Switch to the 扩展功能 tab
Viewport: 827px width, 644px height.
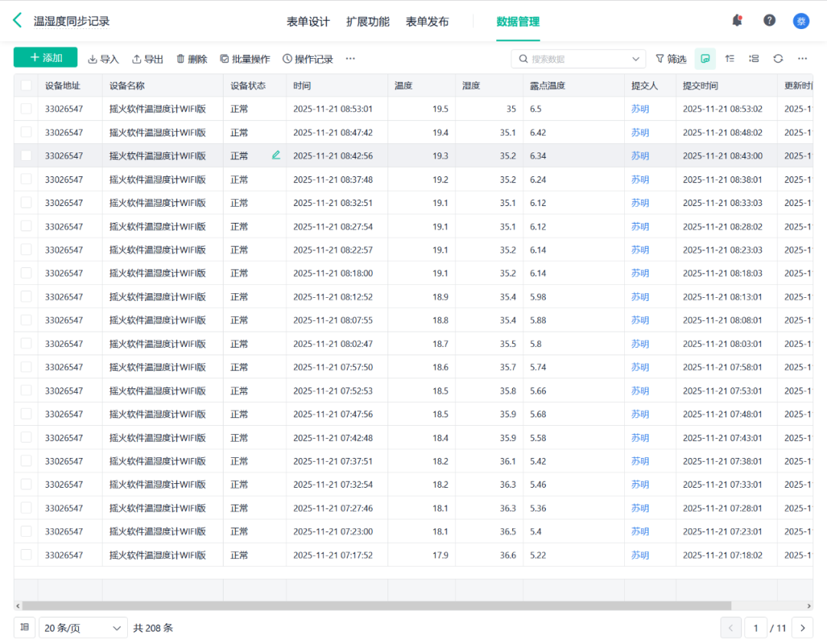368,21
